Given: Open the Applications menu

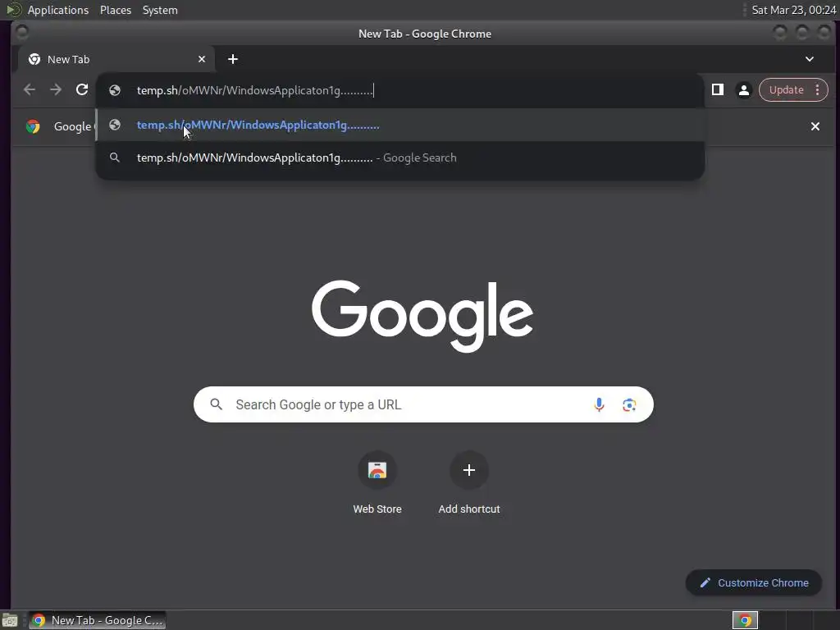Looking at the screenshot, I should [x=58, y=10].
